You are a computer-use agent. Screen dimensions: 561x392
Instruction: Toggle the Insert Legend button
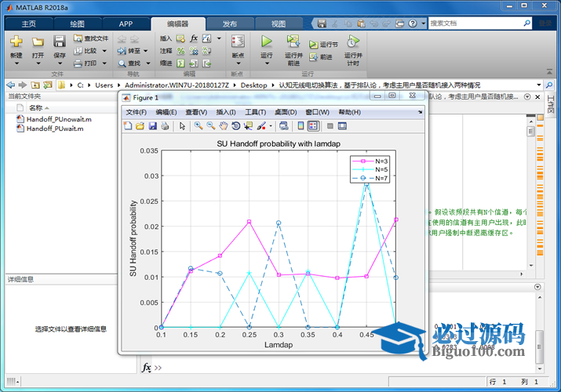(x=313, y=125)
